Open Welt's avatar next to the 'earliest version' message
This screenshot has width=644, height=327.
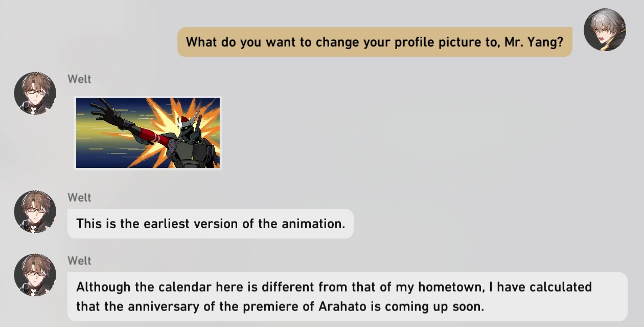point(35,211)
